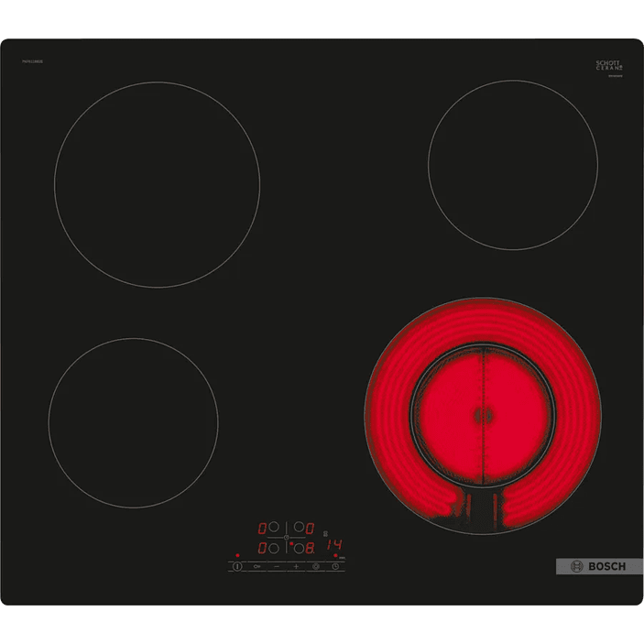Screen dimensions: 644x644
Task: Tap the timer display showing 14
Action: (333, 546)
